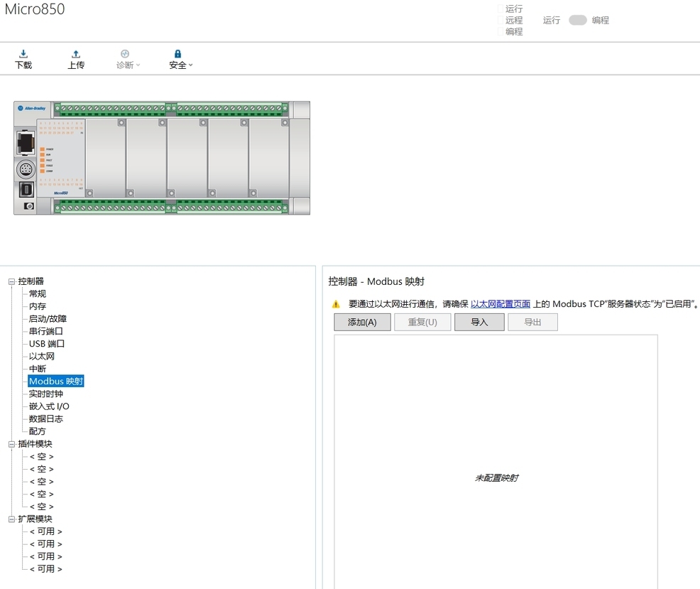Click the 上传 upload icon
700x589 pixels.
pyautogui.click(x=76, y=54)
